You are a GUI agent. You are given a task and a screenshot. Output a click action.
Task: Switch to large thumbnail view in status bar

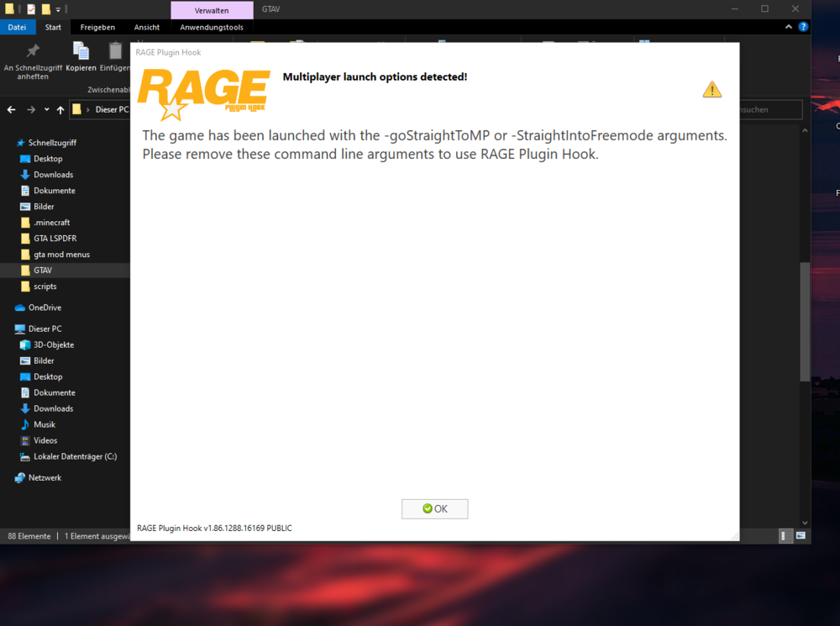[800, 535]
